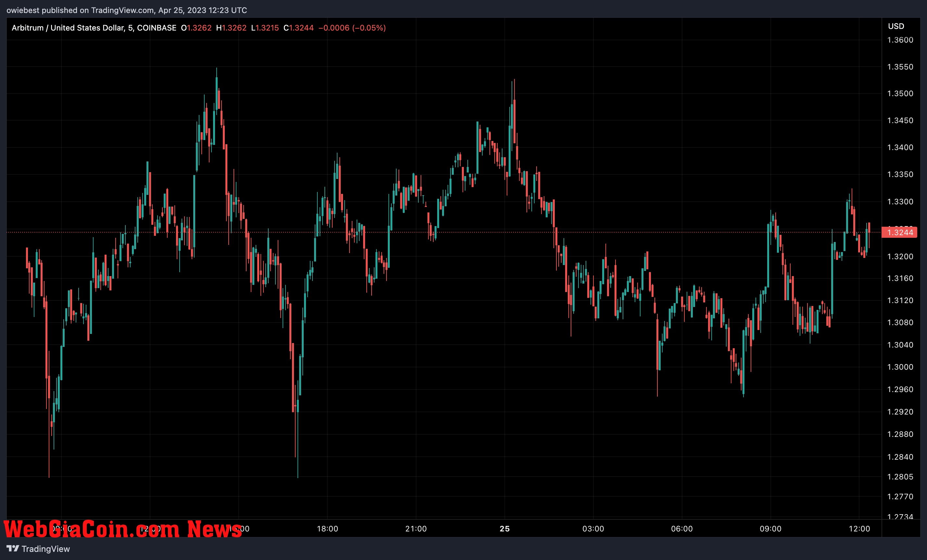This screenshot has height=560, width=927.
Task: Click the owiebest published on TradingView.com header
Action: 127,10
